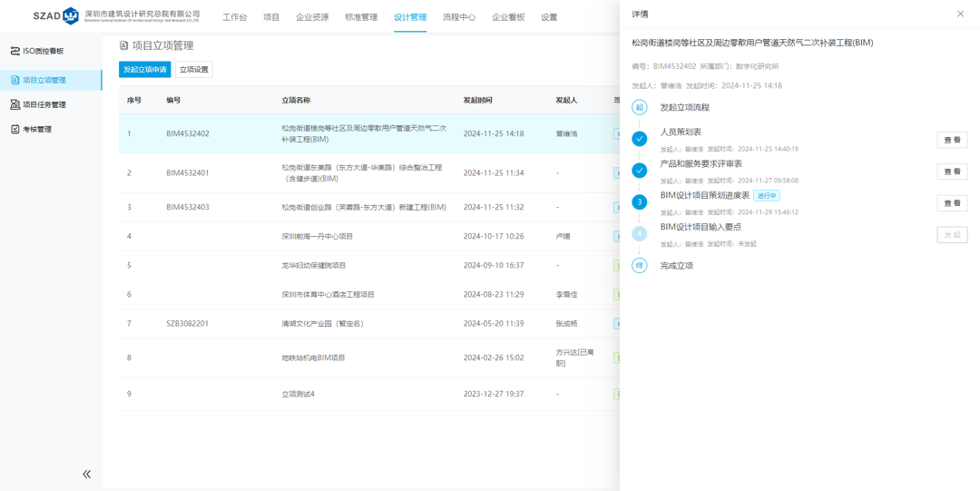Click the checkmark beside 人员策划表
This screenshot has height=491, width=980.
tap(639, 139)
